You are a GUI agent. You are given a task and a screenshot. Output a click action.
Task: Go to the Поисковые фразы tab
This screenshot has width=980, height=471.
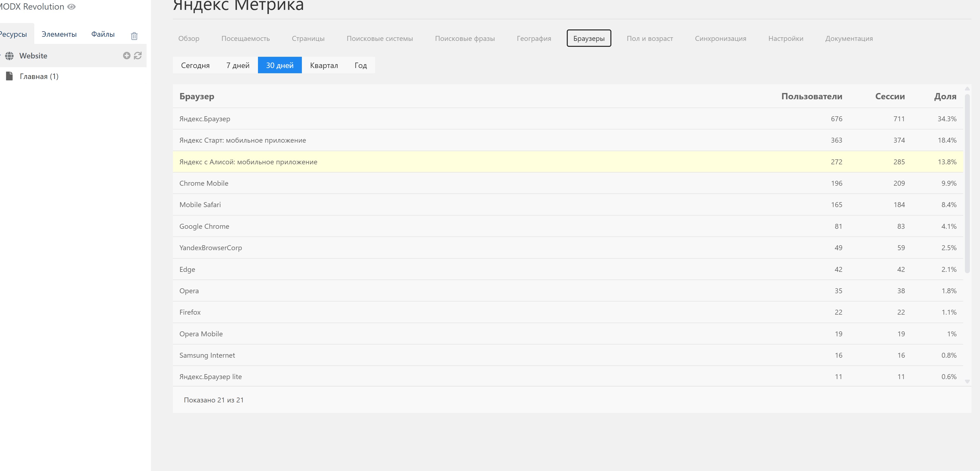tap(465, 38)
